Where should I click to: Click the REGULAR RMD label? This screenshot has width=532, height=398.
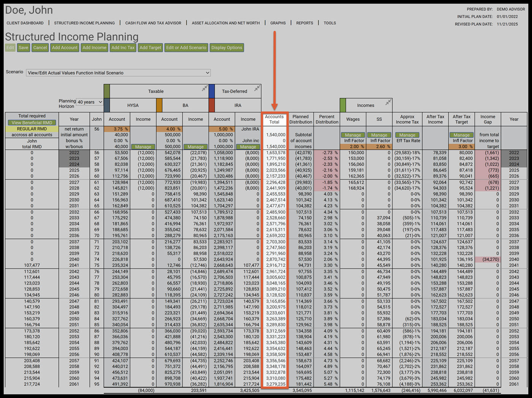(x=32, y=129)
